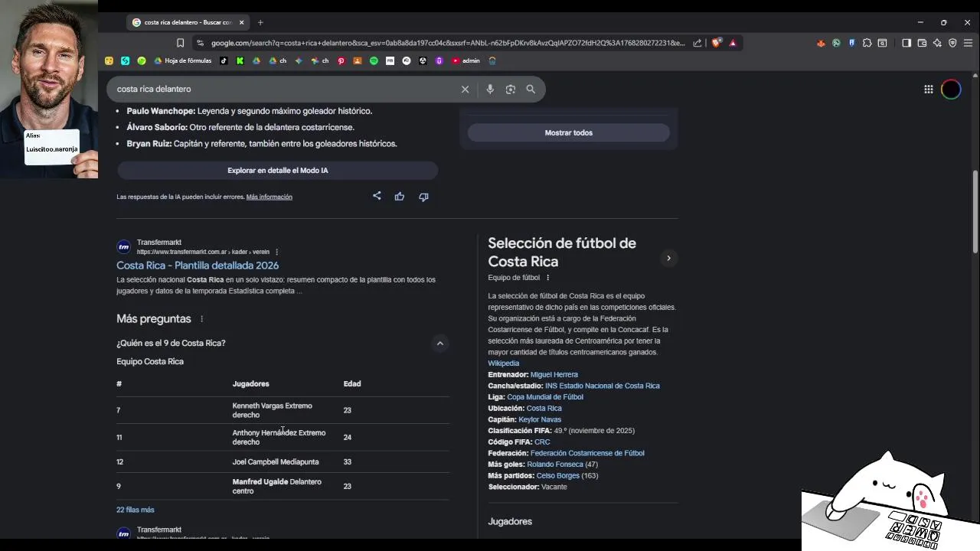The width and height of the screenshot is (980, 551).
Task: Click 'Copa Mundial de Fútbol' link
Action: 545,397
